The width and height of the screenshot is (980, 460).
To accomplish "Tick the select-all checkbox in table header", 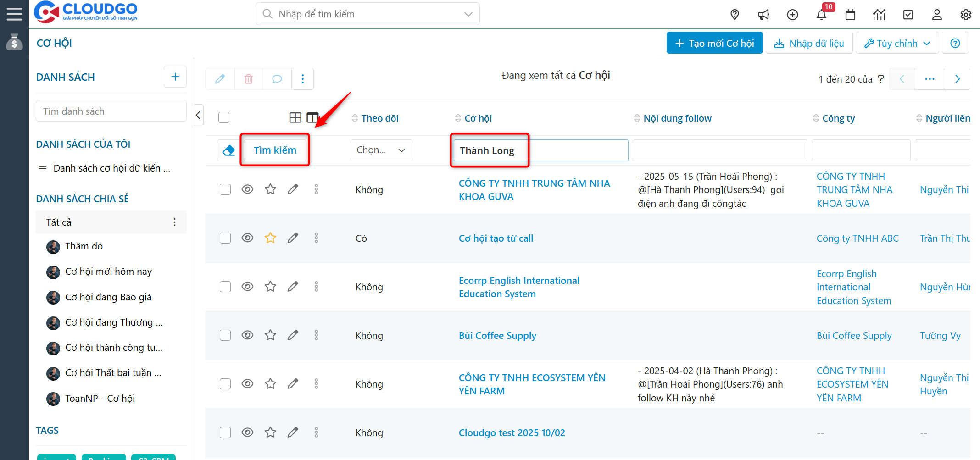I will point(224,117).
